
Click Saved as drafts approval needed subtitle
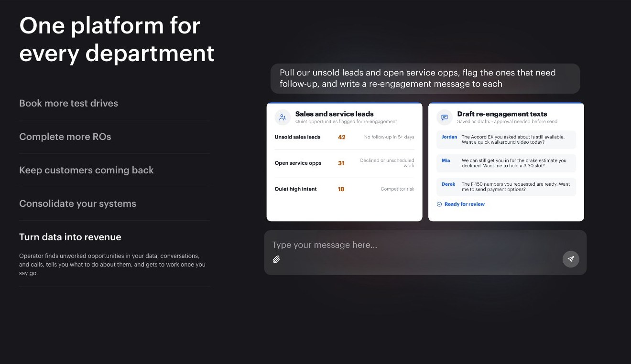507,122
